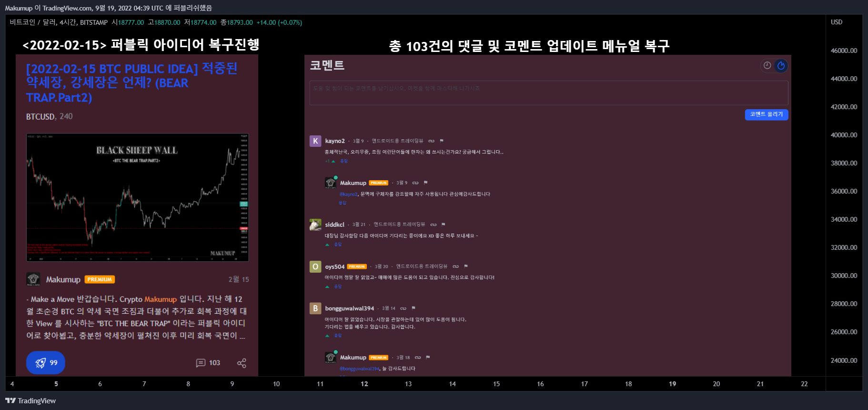Image resolution: width=868 pixels, height=410 pixels.
Task: Open bongguwalwal394 username link
Action: pyautogui.click(x=350, y=308)
